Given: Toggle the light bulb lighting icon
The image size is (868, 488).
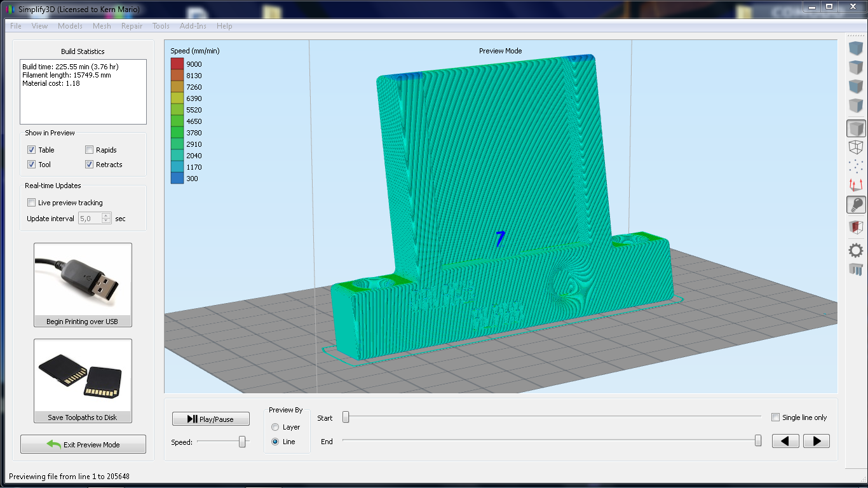Looking at the screenshot, I should [x=856, y=205].
